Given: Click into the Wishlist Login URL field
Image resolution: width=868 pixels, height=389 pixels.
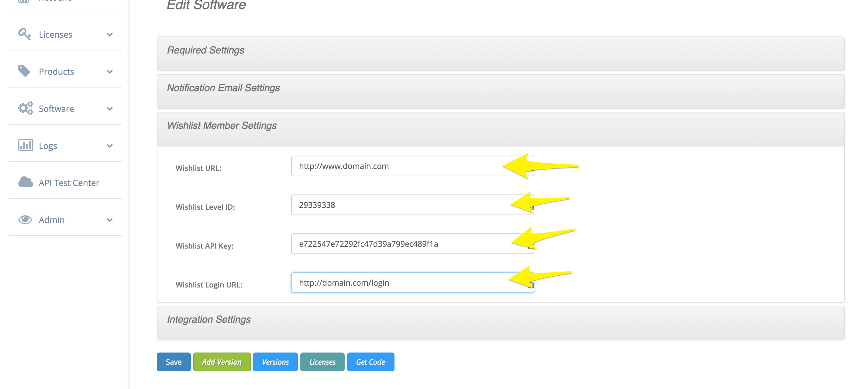Looking at the screenshot, I should (x=412, y=283).
